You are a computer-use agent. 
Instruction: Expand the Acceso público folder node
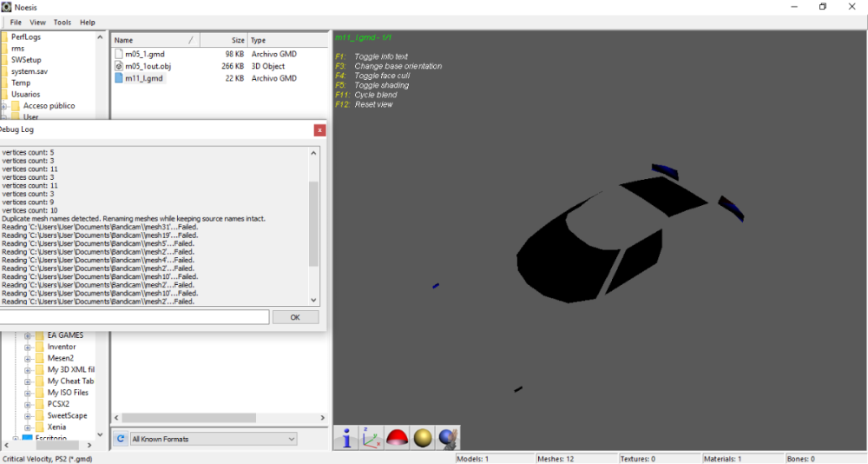click(x=4, y=106)
